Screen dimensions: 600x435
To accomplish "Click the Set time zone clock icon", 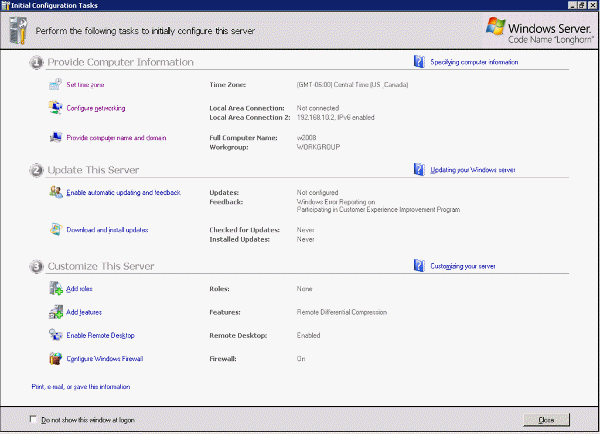I will click(x=55, y=85).
